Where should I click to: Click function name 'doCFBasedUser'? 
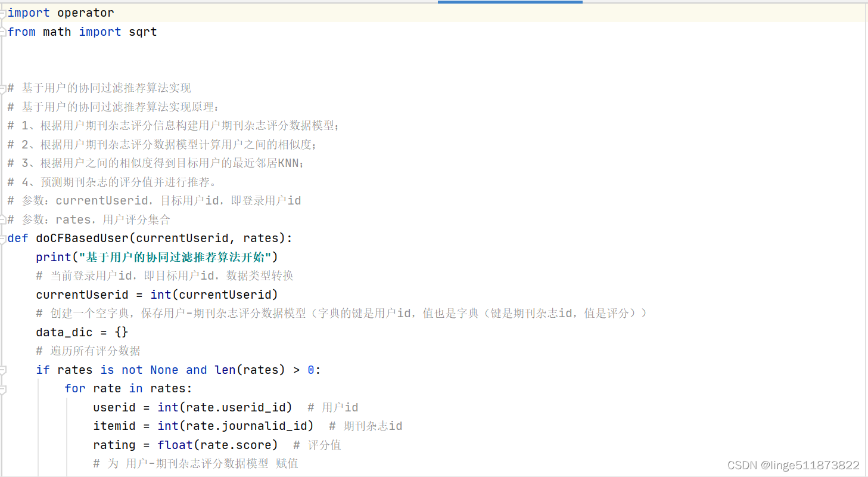(x=82, y=238)
